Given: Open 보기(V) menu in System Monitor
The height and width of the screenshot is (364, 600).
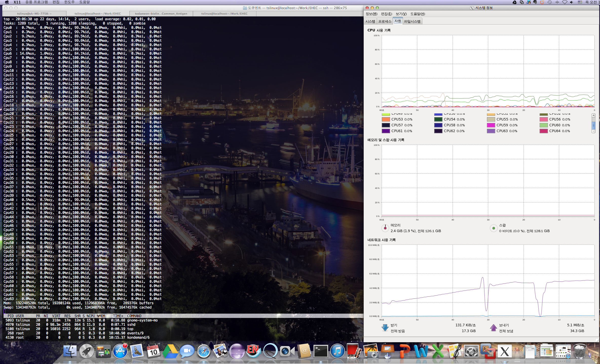Looking at the screenshot, I should click(x=401, y=14).
